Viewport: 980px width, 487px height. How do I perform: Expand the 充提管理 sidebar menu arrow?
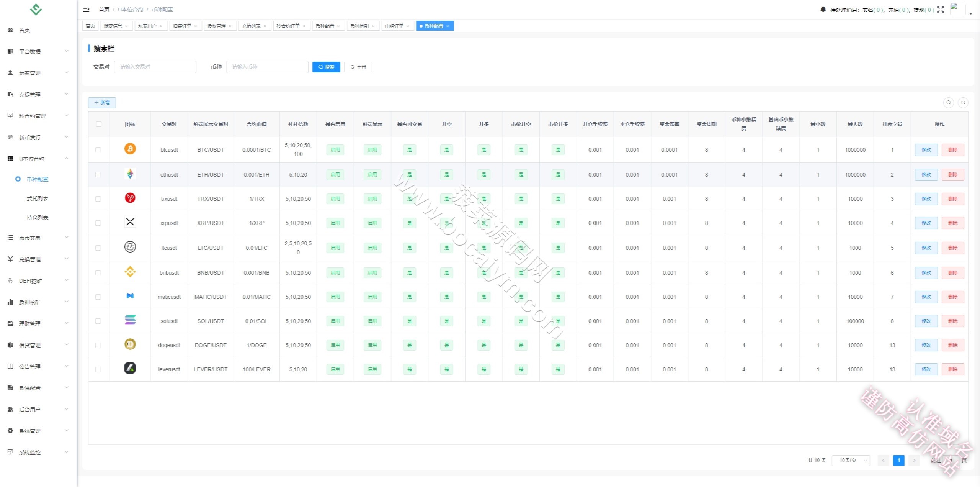tap(67, 94)
